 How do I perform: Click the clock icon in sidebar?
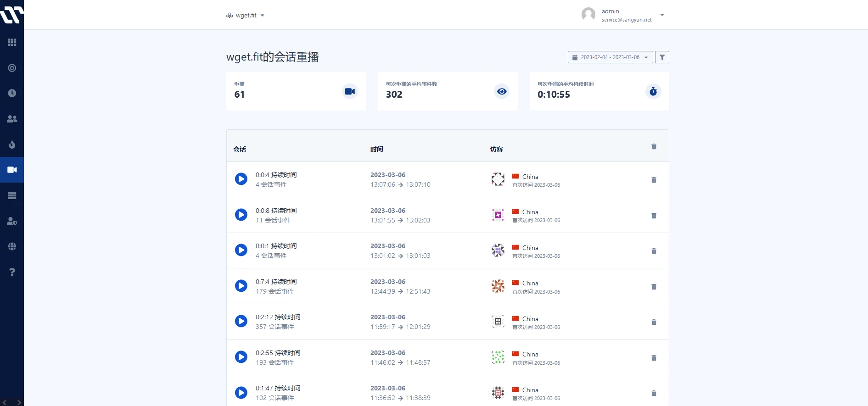click(x=12, y=93)
